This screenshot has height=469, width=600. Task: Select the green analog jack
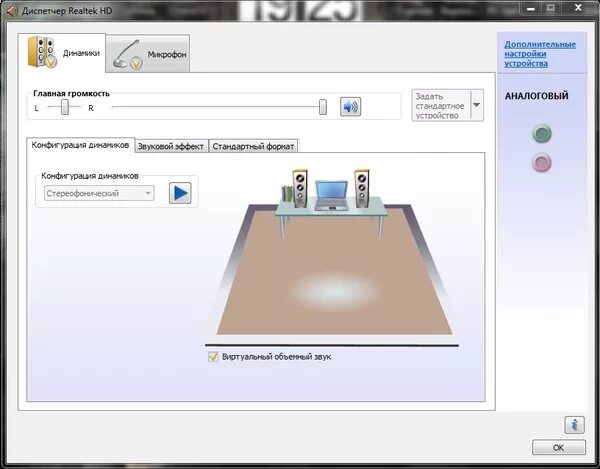[542, 134]
